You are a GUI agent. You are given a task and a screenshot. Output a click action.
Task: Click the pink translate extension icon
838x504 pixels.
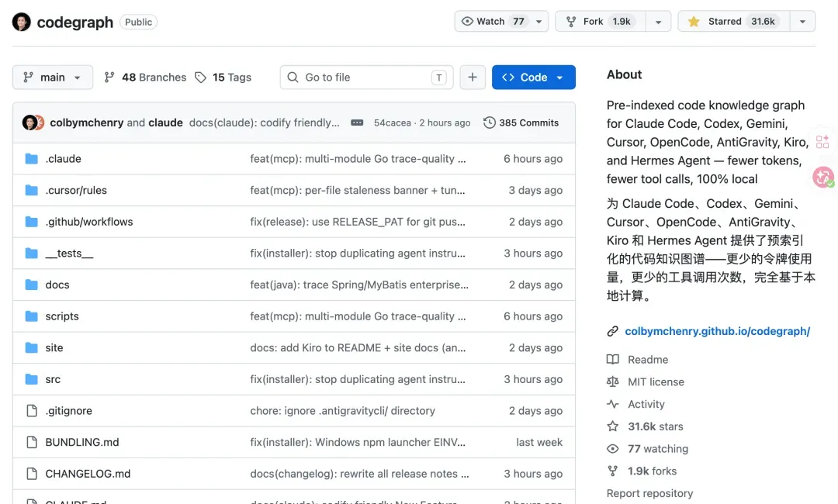pyautogui.click(x=823, y=177)
